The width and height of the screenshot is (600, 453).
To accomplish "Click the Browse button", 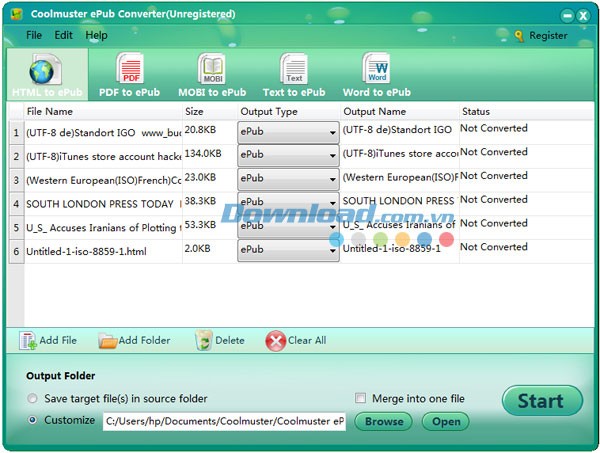I will click(383, 421).
